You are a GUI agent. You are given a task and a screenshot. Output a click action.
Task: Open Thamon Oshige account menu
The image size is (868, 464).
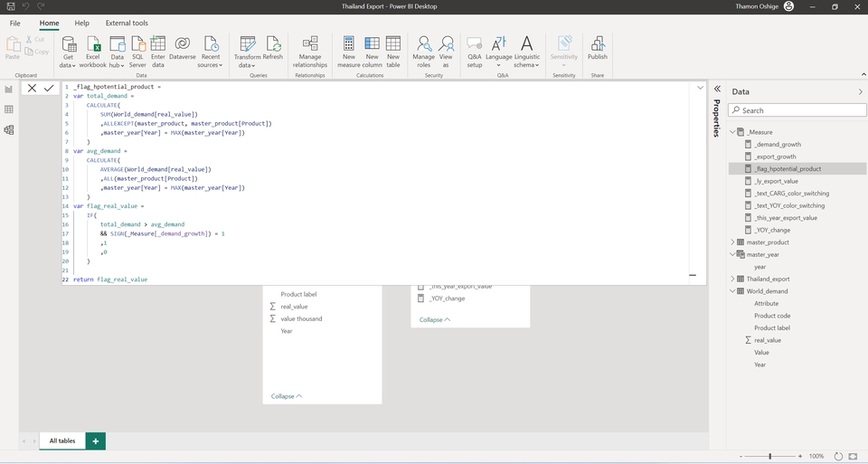(x=765, y=6)
